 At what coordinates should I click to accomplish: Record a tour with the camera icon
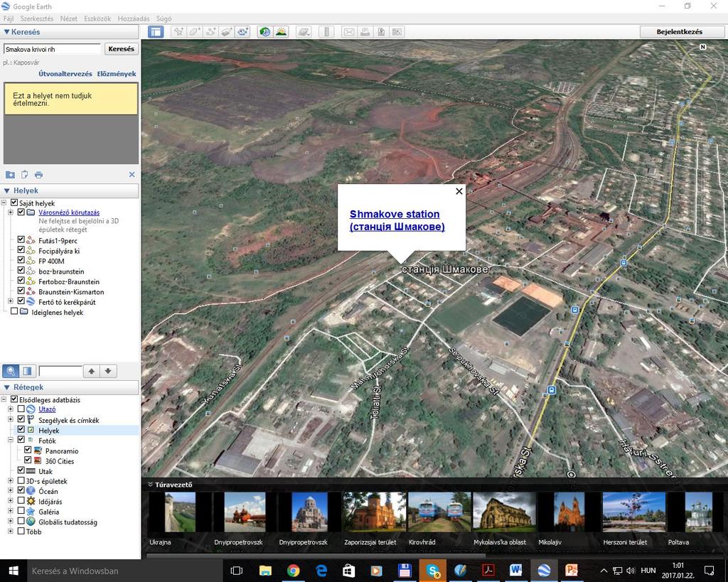click(x=243, y=31)
